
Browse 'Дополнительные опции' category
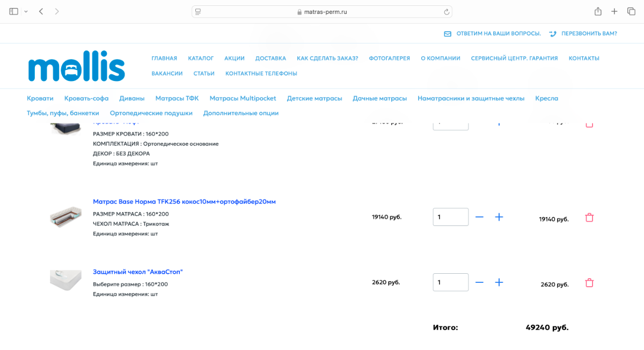[x=241, y=113]
